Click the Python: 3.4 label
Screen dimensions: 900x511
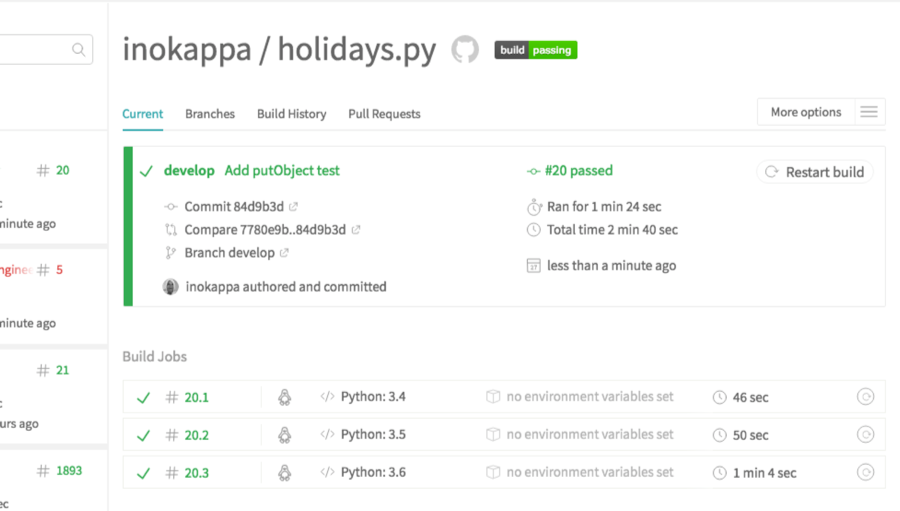(373, 397)
